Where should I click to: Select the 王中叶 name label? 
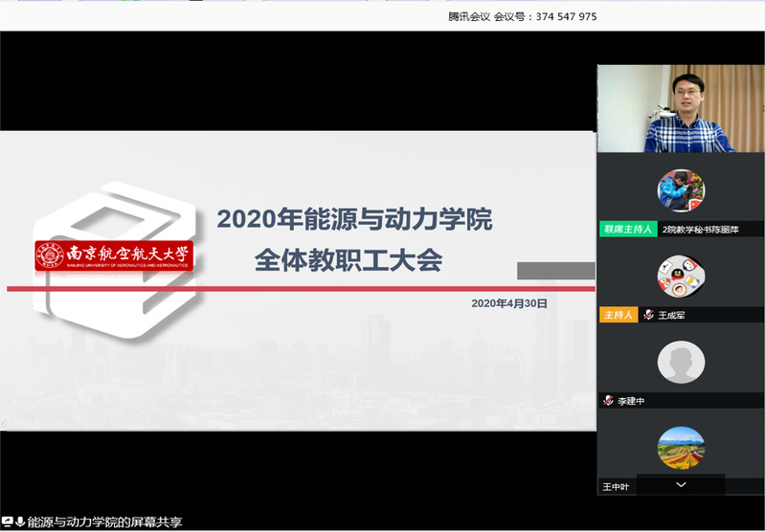(x=616, y=487)
